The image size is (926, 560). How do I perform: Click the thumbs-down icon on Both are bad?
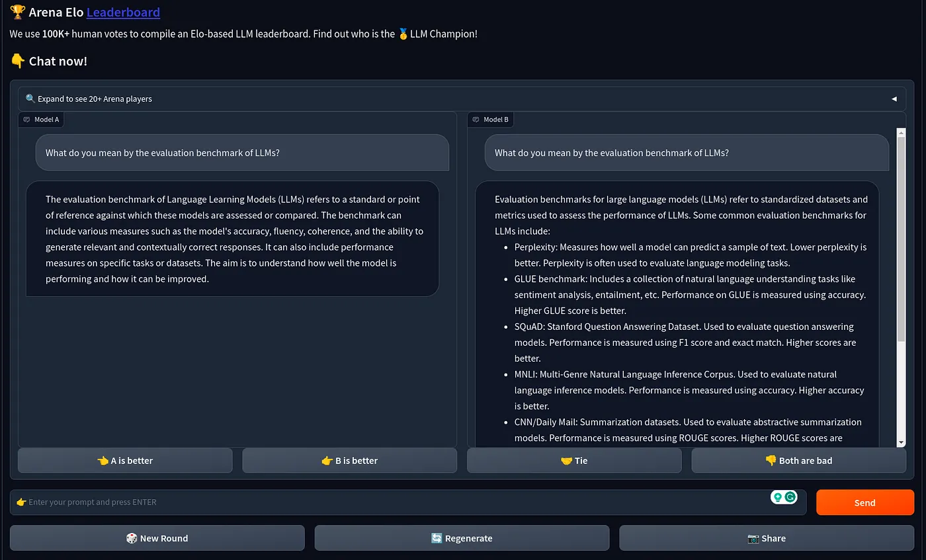pyautogui.click(x=771, y=460)
